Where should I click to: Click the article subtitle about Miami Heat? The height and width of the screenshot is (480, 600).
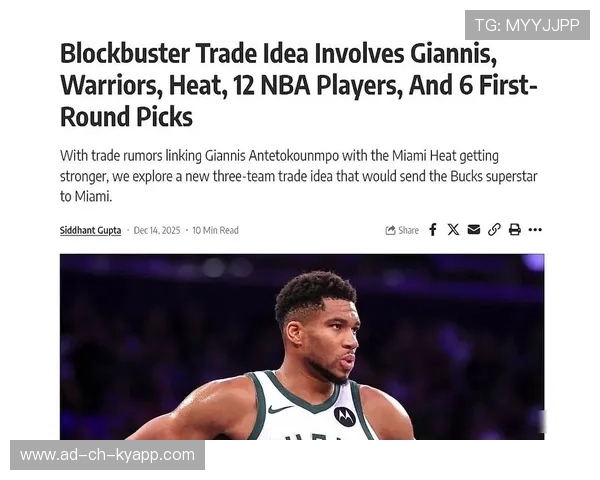(x=298, y=176)
